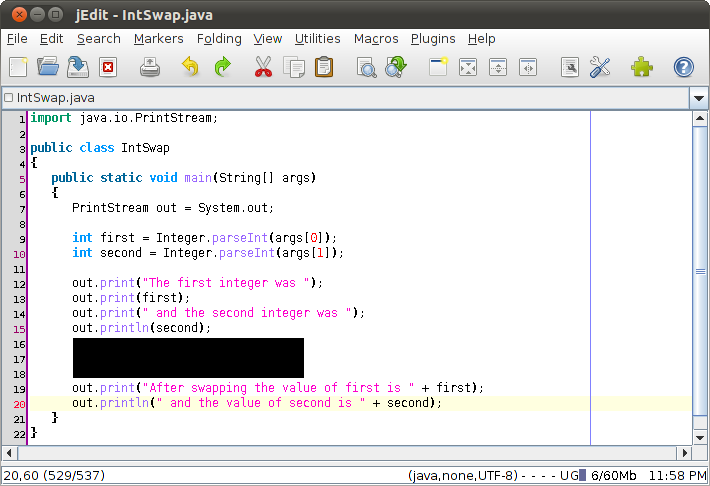Click horizontal scrollbar right arrow
710x486 pixels.
click(x=684, y=452)
